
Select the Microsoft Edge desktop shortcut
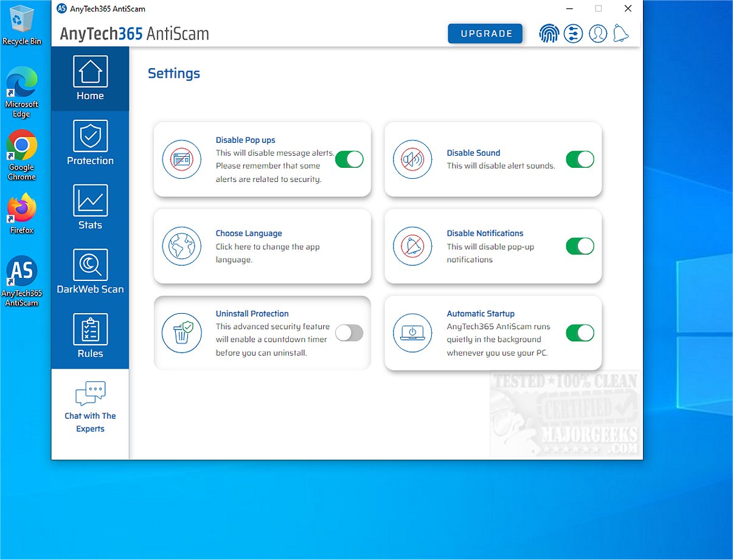[22, 92]
